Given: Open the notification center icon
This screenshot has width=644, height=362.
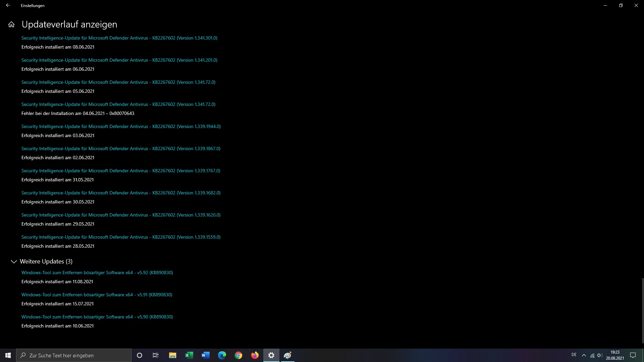Looking at the screenshot, I should [x=633, y=355].
